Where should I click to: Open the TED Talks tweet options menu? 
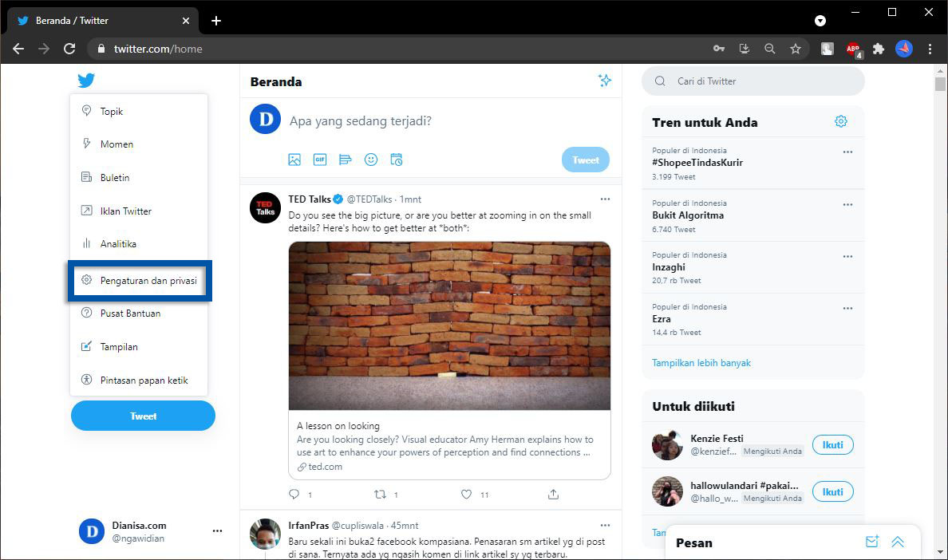pos(605,199)
